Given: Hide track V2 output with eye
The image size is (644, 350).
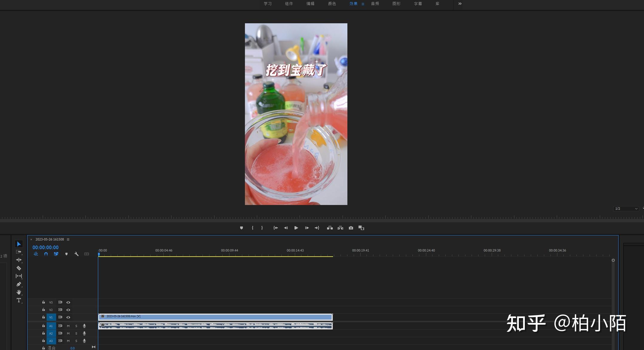Looking at the screenshot, I should 68,310.
